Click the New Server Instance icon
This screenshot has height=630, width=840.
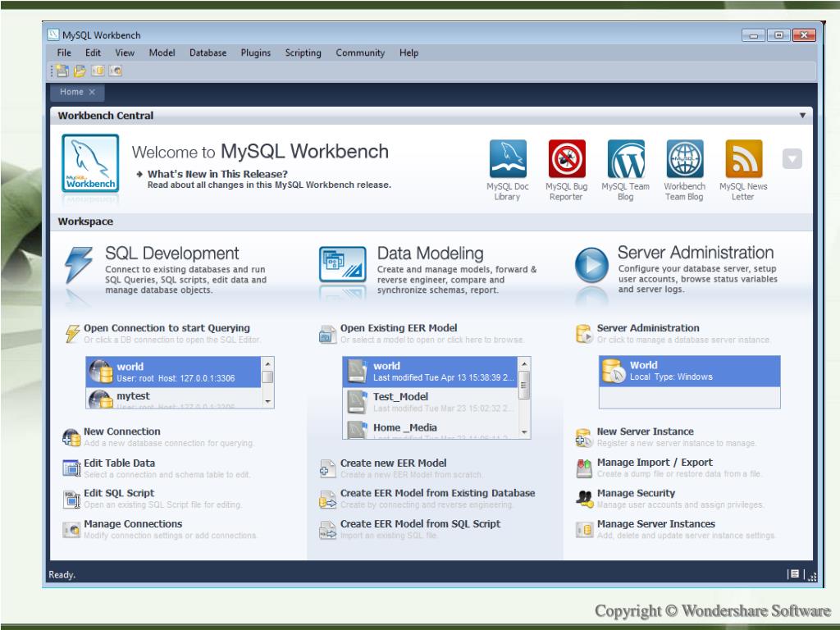[x=584, y=438]
